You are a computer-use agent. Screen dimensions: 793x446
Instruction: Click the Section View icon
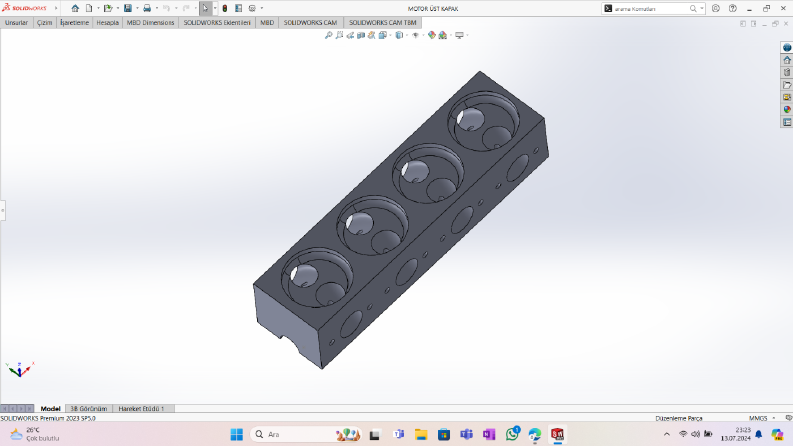361,35
